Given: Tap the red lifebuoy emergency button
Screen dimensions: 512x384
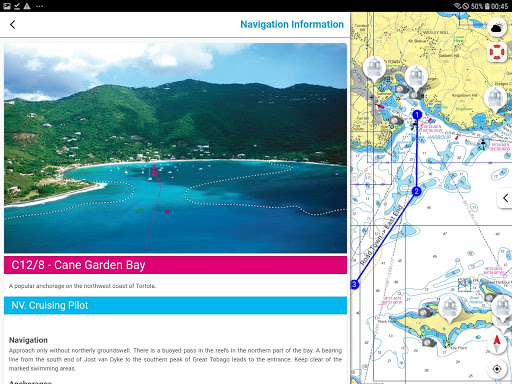Looking at the screenshot, I should click(x=497, y=52).
